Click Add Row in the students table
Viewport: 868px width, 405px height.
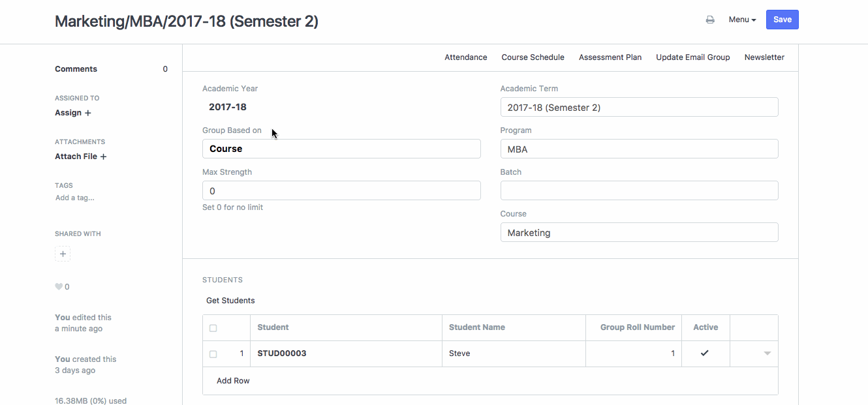pyautogui.click(x=233, y=381)
